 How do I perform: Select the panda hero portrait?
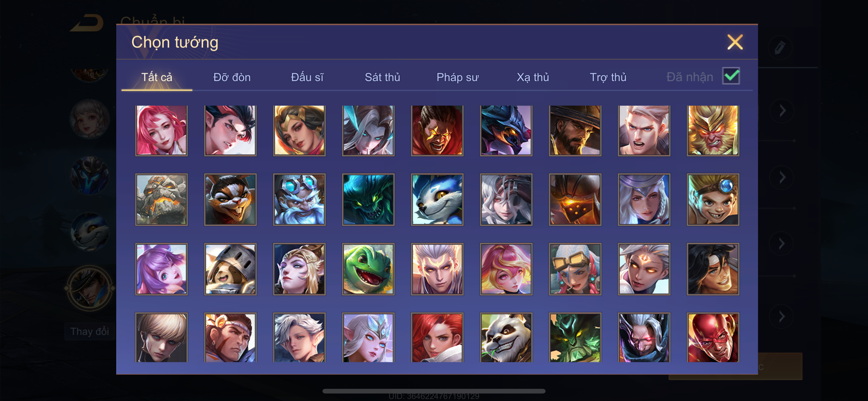(506, 338)
